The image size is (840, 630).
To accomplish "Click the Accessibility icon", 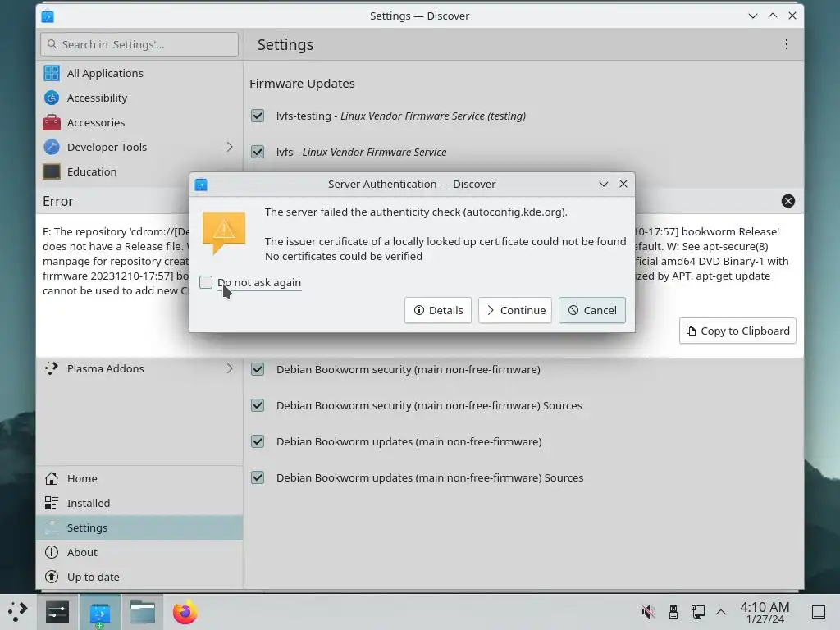I will tap(52, 98).
